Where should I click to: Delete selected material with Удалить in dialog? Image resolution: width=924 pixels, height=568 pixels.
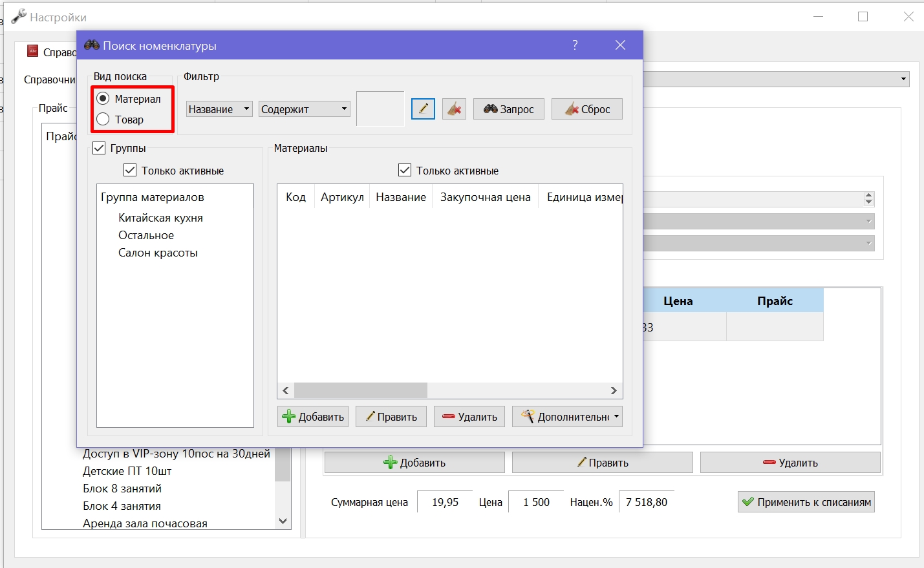click(x=469, y=417)
